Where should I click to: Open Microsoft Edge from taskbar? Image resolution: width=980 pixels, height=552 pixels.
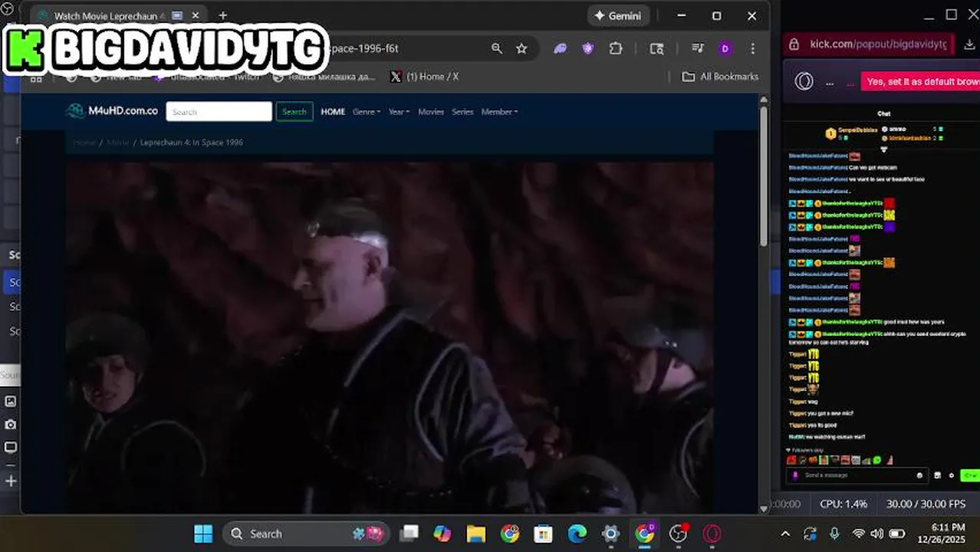click(x=577, y=534)
